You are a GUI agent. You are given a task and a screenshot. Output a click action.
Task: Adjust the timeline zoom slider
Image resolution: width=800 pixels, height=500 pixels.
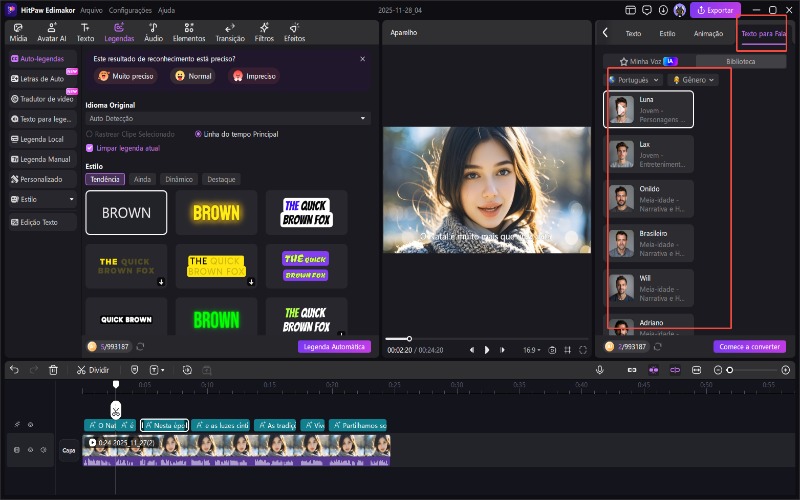tap(730, 370)
